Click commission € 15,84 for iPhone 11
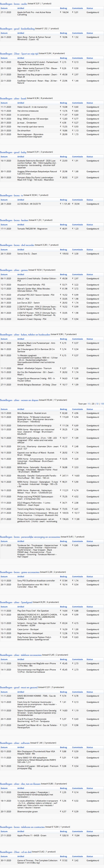Viewport: 104px width, 868px height. pyautogui.click(x=75, y=835)
